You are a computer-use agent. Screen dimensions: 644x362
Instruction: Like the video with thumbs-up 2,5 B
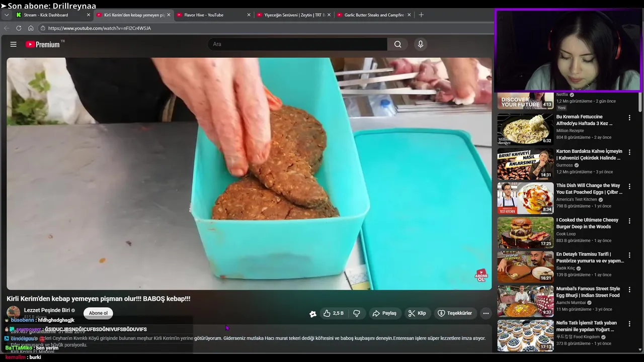(x=334, y=313)
